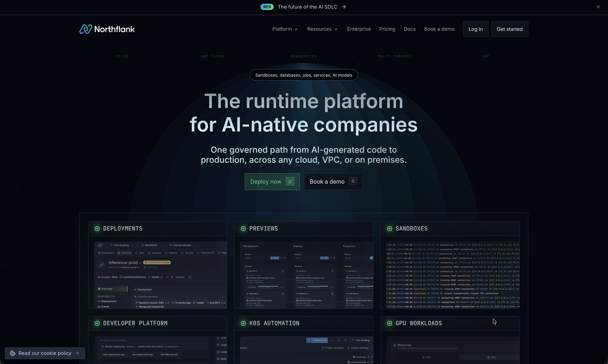Select the KUBERNETES tab

(x=303, y=56)
